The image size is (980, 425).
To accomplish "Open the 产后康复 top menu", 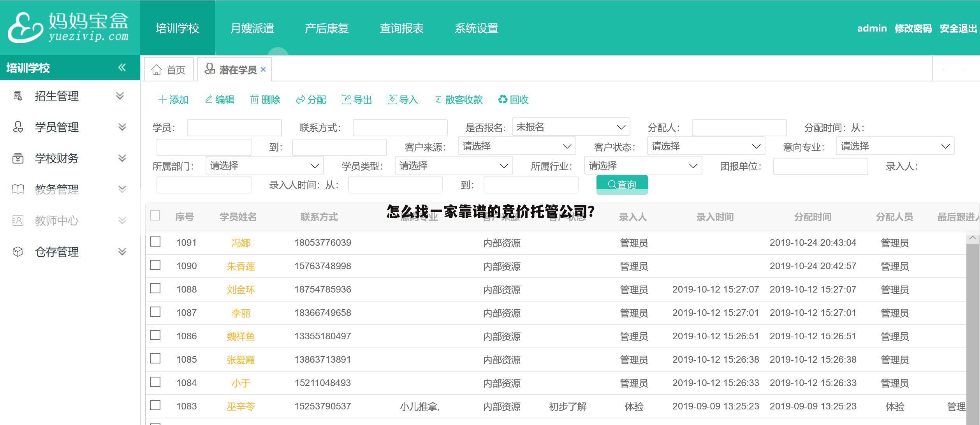I will pyautogui.click(x=327, y=28).
